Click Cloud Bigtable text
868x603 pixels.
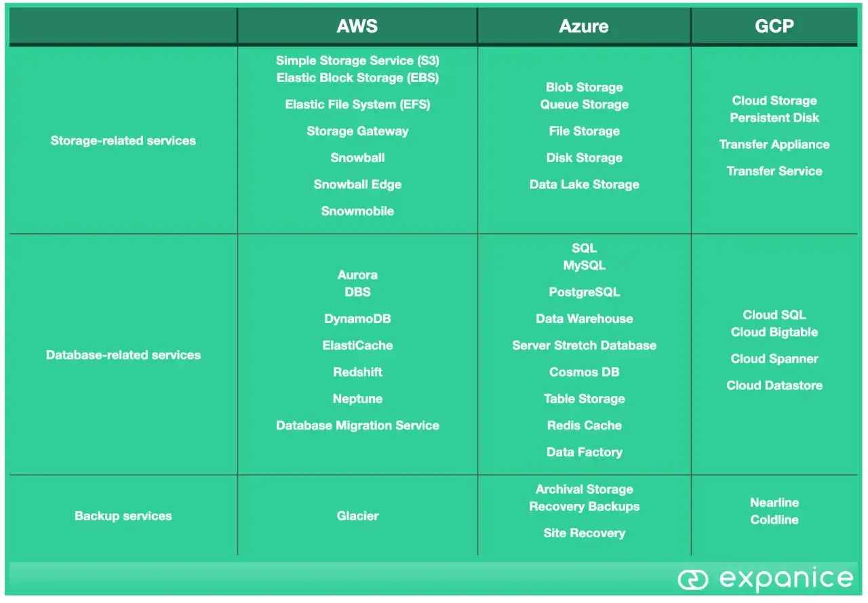click(x=774, y=332)
